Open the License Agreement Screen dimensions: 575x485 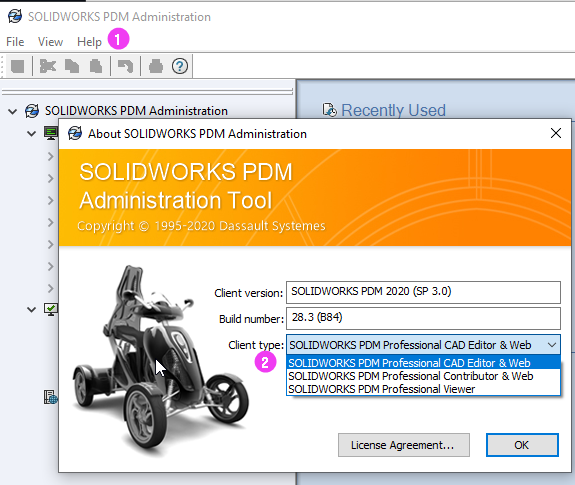pyautogui.click(x=403, y=445)
